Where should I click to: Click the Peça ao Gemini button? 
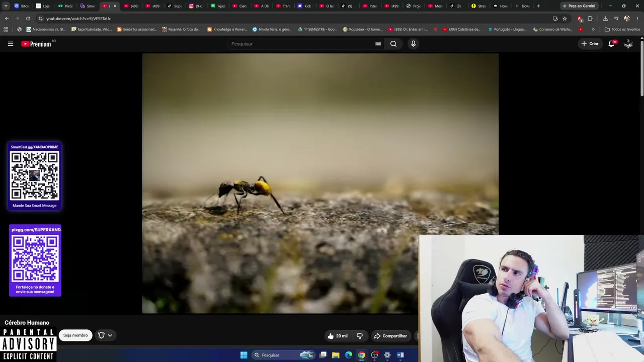pos(579,6)
